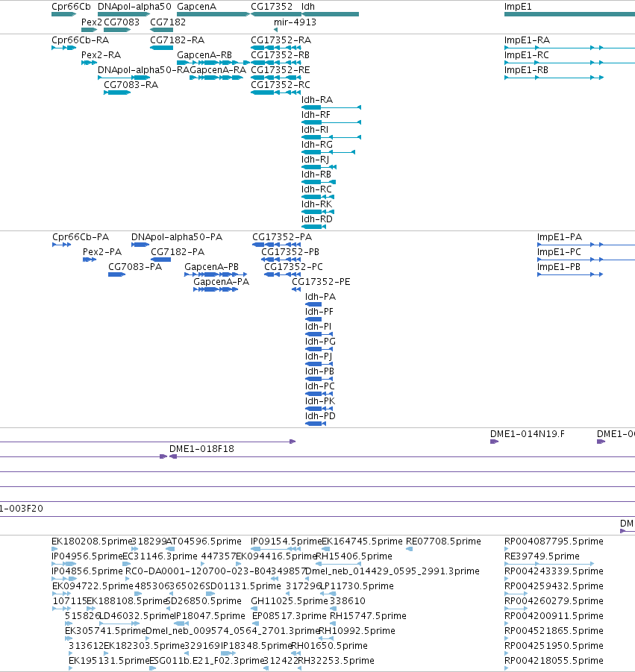Select protein Pex2-PA
Viewport: 635px width, 672px height.
point(102,252)
